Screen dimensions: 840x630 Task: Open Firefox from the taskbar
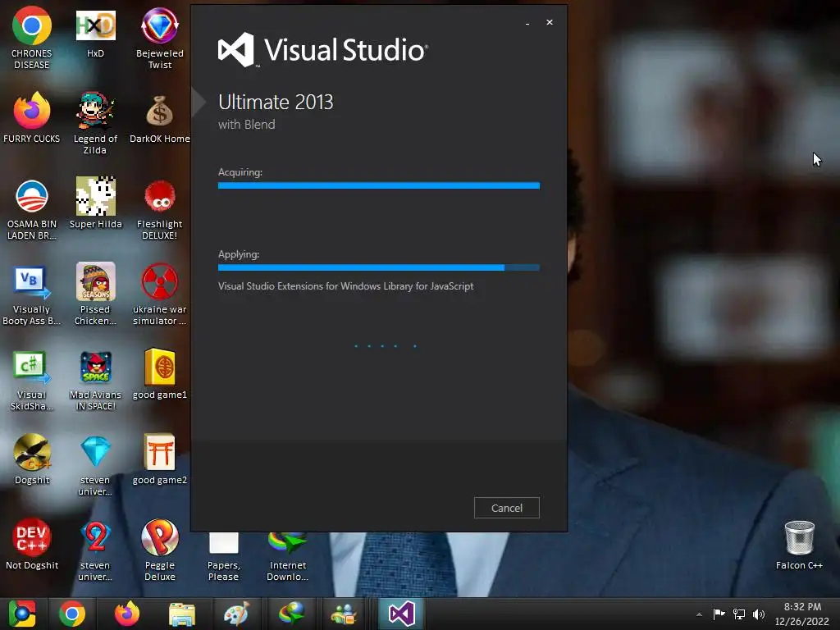(x=127, y=614)
